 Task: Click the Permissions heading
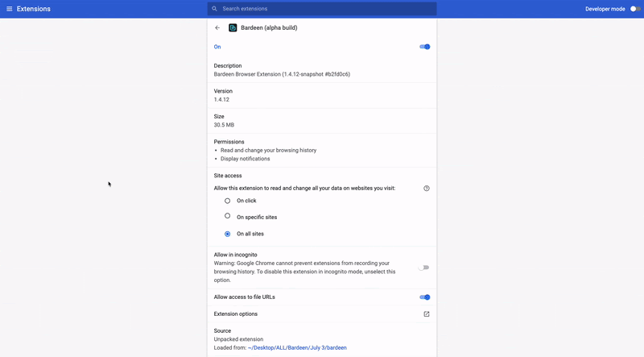pyautogui.click(x=229, y=142)
